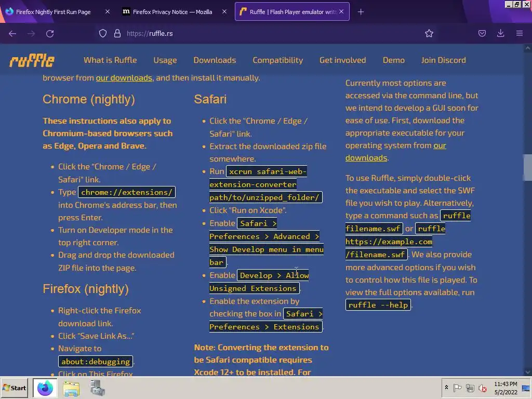Close the Firefox Nightly First Run Page tab
The width and height of the screenshot is (532, 399).
107,11
